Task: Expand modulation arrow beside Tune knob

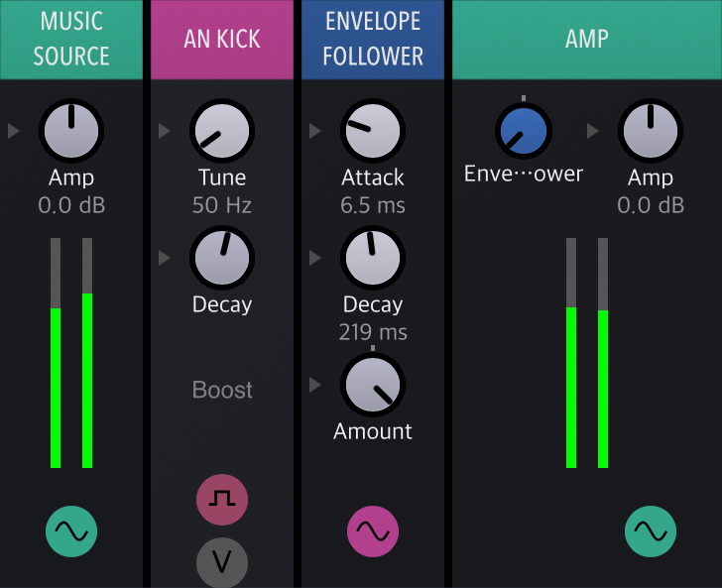Action: 165,131
